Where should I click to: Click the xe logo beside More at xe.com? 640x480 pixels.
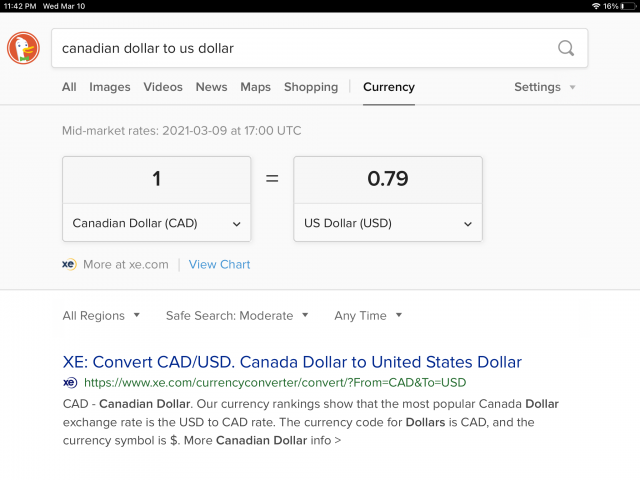[69, 264]
